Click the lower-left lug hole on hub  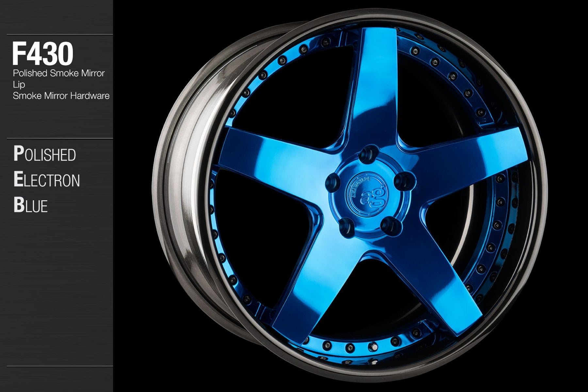tap(345, 225)
